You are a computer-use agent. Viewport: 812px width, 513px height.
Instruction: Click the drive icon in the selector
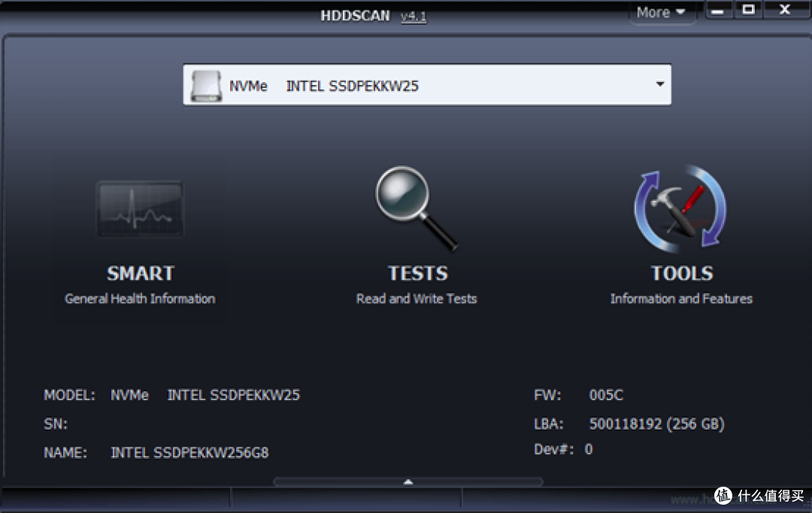pyautogui.click(x=206, y=86)
